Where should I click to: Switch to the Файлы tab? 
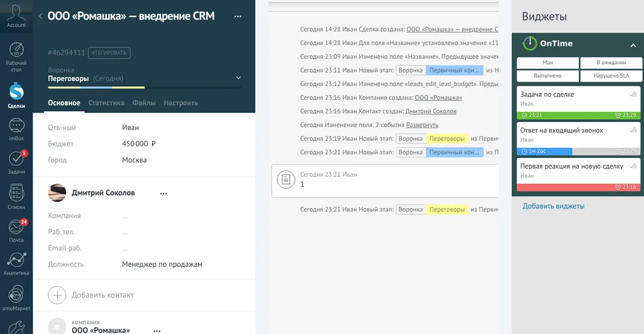[x=144, y=103]
